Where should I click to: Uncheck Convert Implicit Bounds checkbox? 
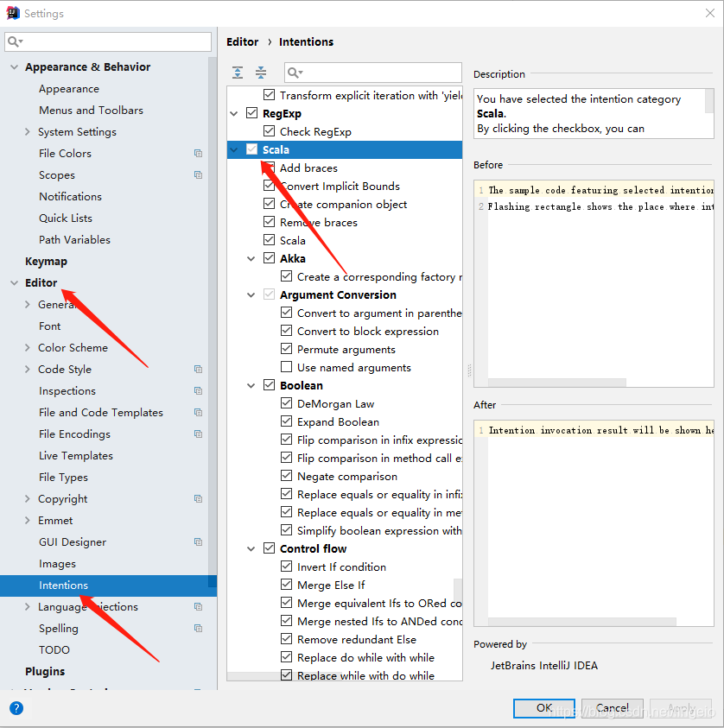click(269, 186)
